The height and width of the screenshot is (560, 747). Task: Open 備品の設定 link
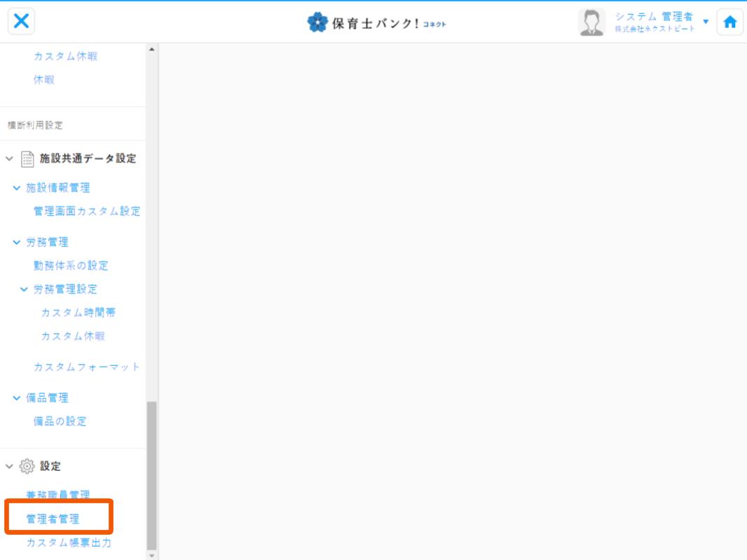pos(60,421)
